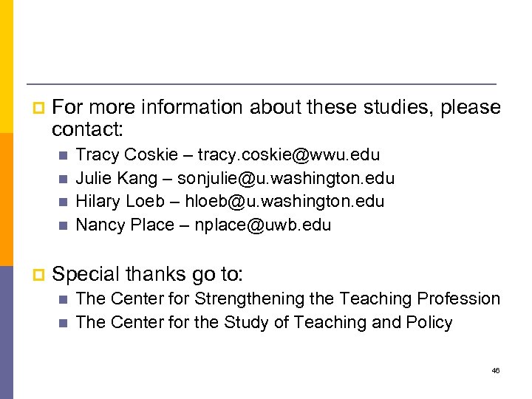Open the hloeb@u.washington.edu email address

(x=284, y=201)
